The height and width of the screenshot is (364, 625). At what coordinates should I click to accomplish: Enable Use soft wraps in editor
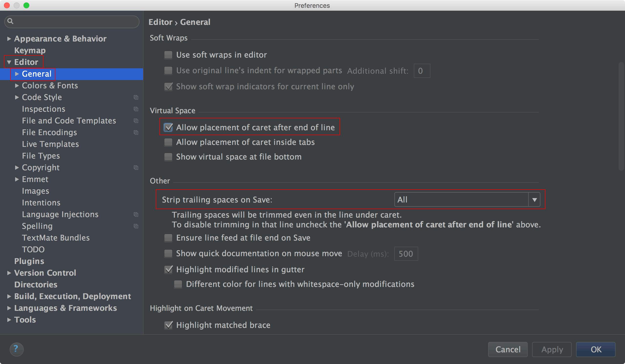[168, 55]
